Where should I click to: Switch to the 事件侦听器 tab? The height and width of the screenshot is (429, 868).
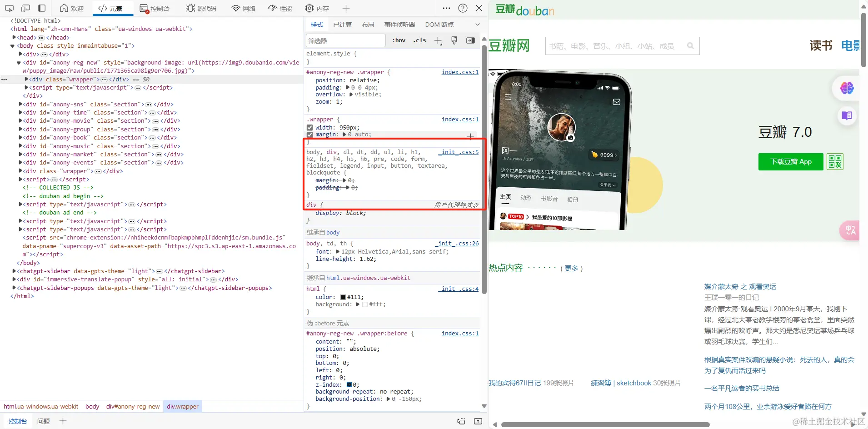tap(399, 25)
